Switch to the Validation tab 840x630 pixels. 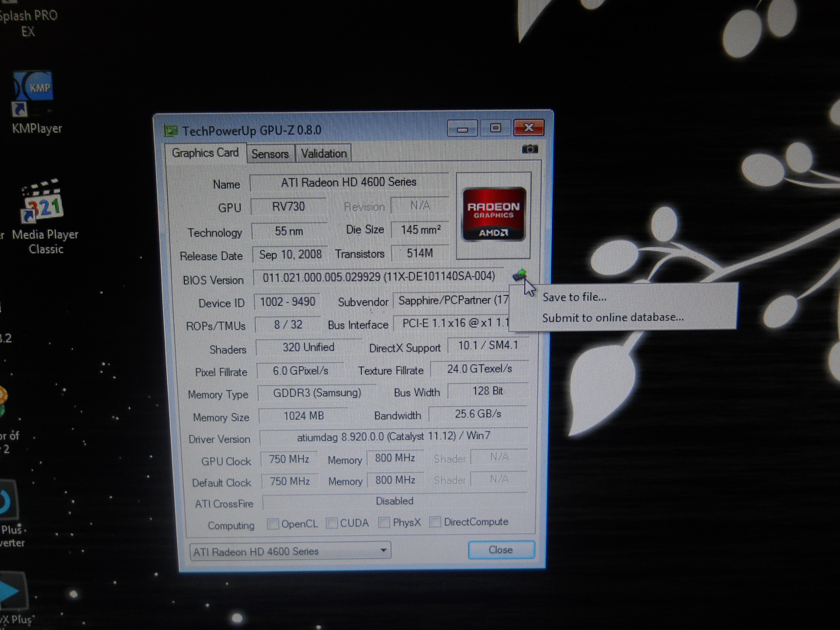point(324,153)
